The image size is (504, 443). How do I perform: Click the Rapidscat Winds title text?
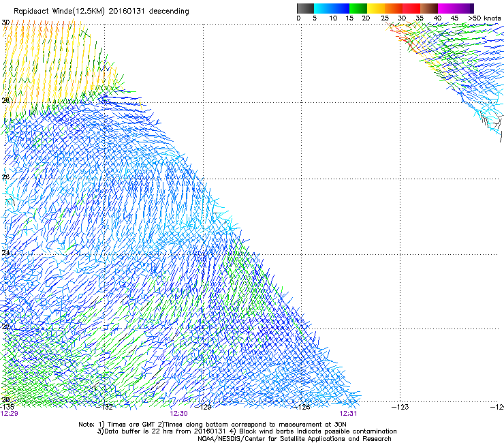tap(101, 11)
